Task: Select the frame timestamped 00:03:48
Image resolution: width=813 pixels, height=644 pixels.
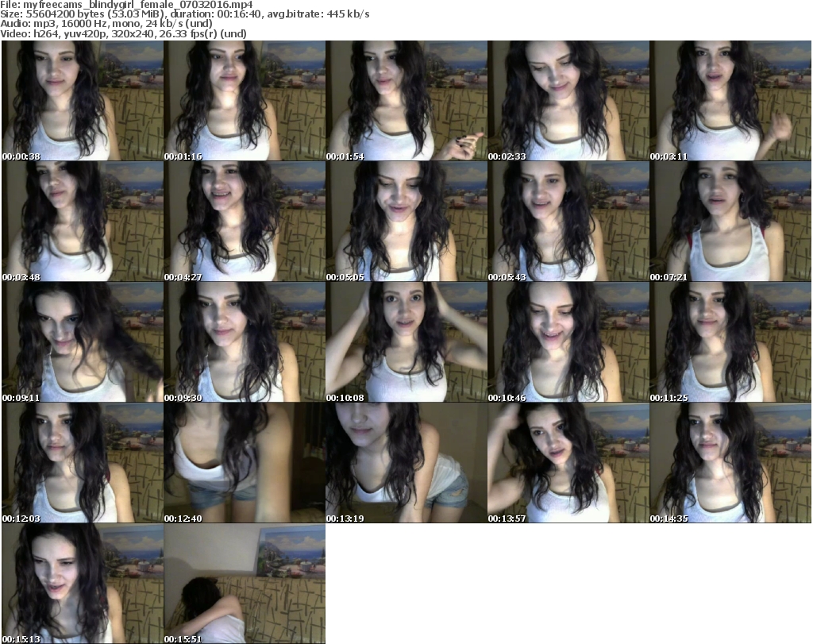Action: coord(83,222)
